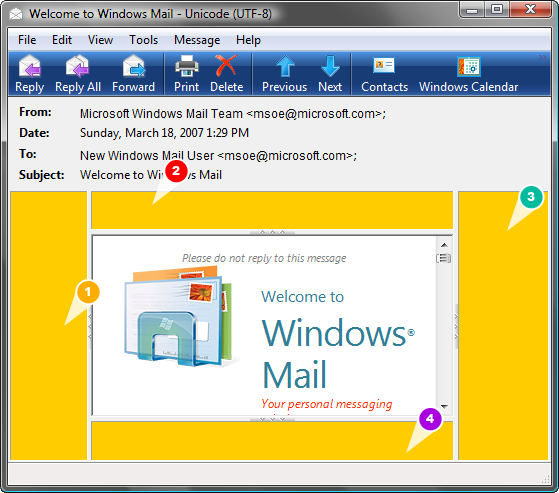Click the subject line Welcome to Windows Mail
This screenshot has height=493, width=559.
tap(151, 175)
